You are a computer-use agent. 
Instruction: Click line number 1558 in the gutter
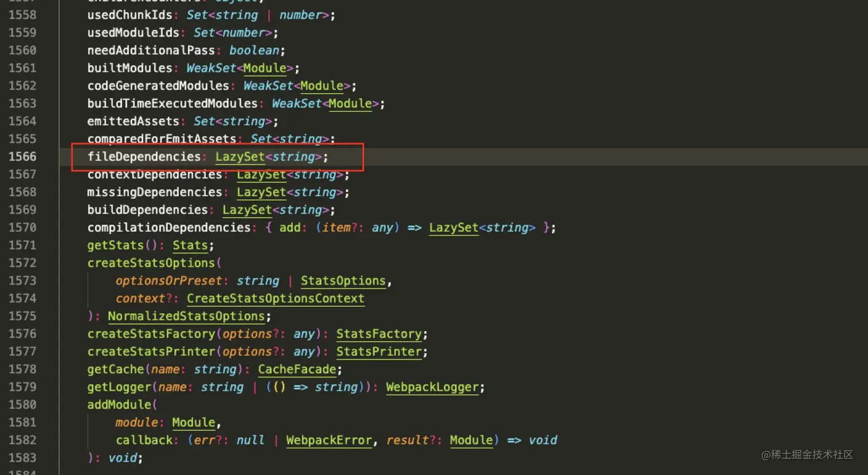pos(22,15)
